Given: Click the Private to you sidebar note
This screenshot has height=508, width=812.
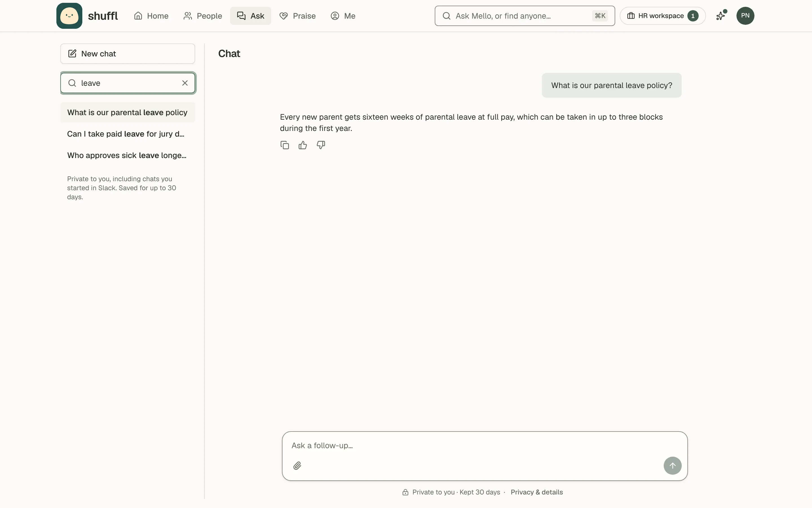Looking at the screenshot, I should (x=122, y=188).
